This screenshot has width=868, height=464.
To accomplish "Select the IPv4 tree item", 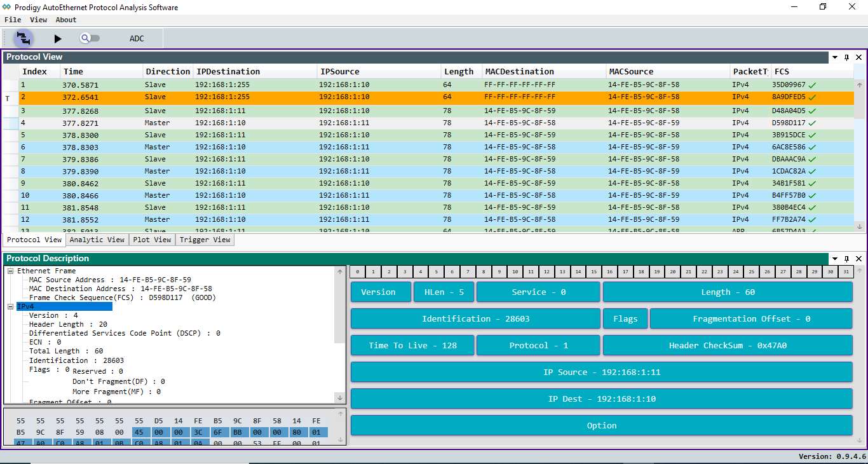I will [64, 306].
